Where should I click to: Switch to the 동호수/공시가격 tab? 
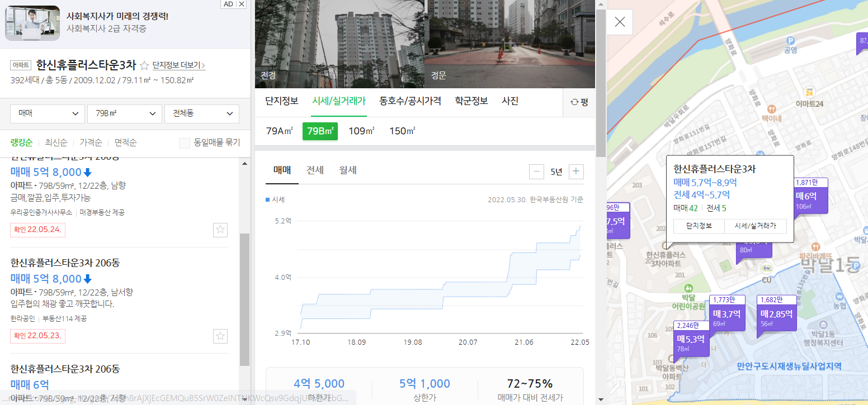tap(410, 101)
